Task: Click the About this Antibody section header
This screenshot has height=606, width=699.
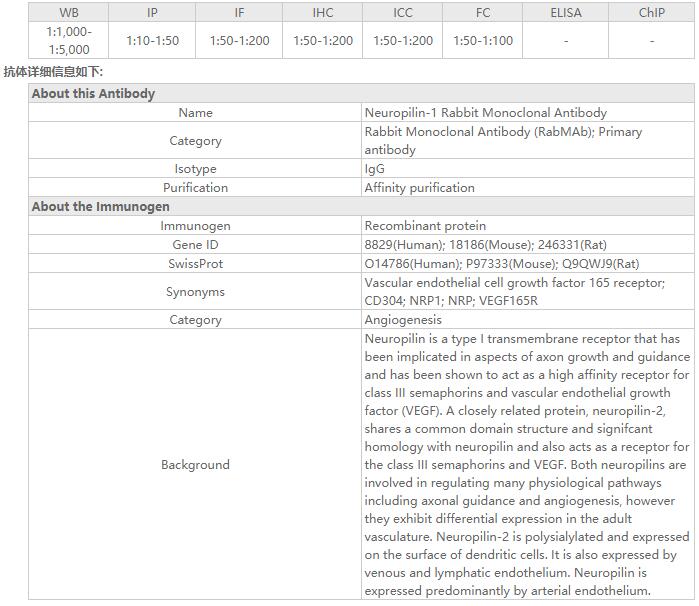Action: pyautogui.click(x=94, y=93)
